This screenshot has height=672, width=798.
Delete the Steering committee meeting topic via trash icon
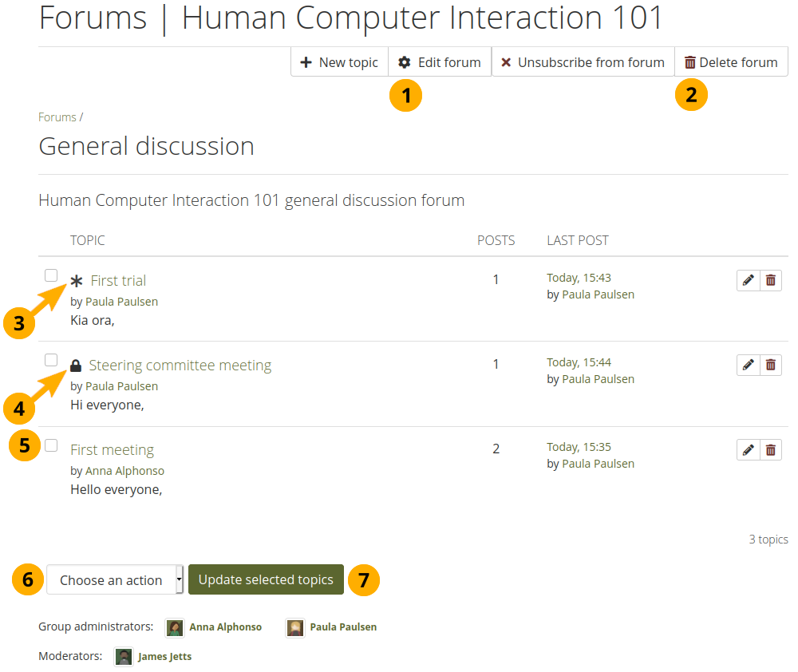coord(770,365)
